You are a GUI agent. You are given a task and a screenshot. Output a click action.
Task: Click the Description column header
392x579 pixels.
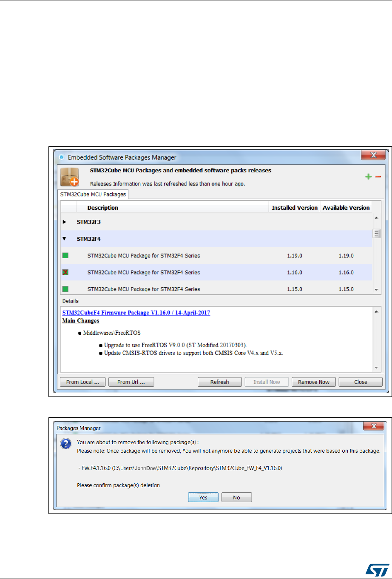(x=102, y=208)
